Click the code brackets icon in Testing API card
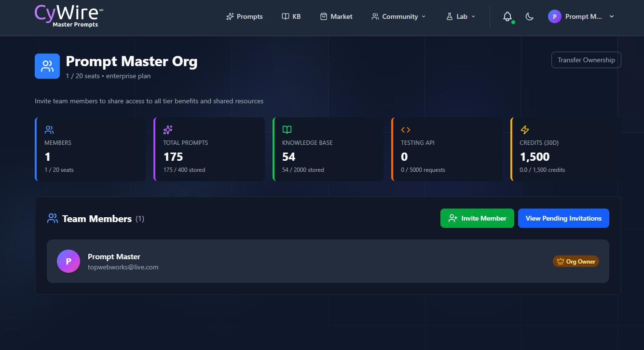 (x=406, y=130)
